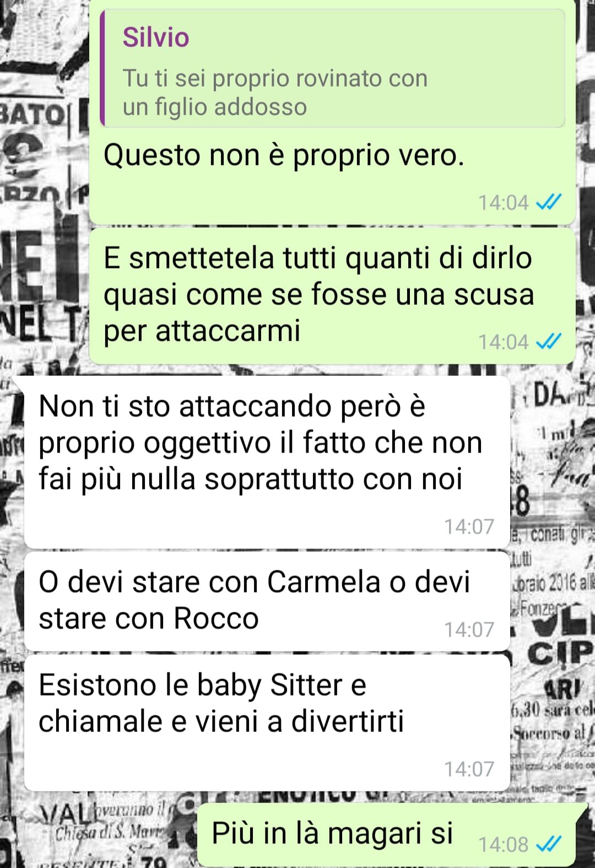Screen dimensions: 595x868
Task: Select the 'O devi stare con Carmela' message
Action: [267, 602]
